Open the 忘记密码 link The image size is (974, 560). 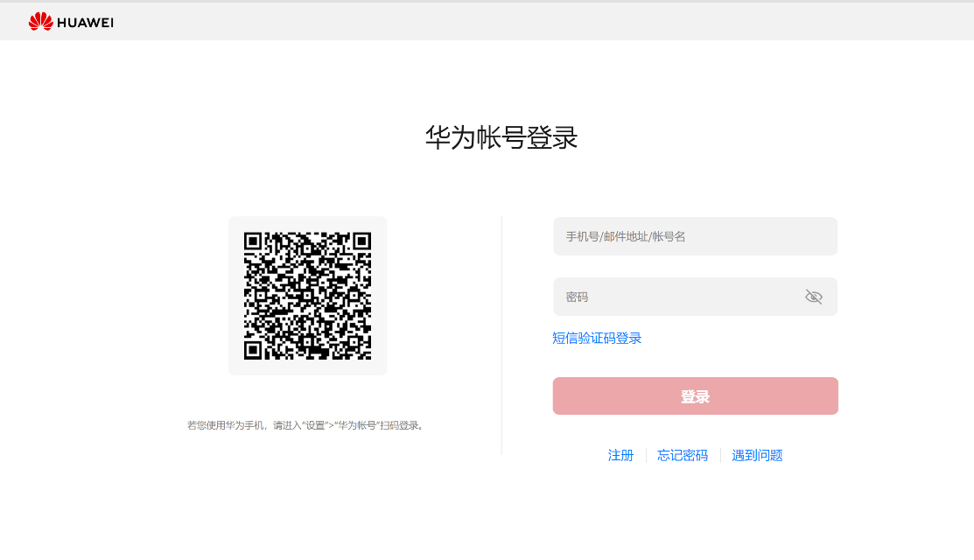tap(683, 455)
